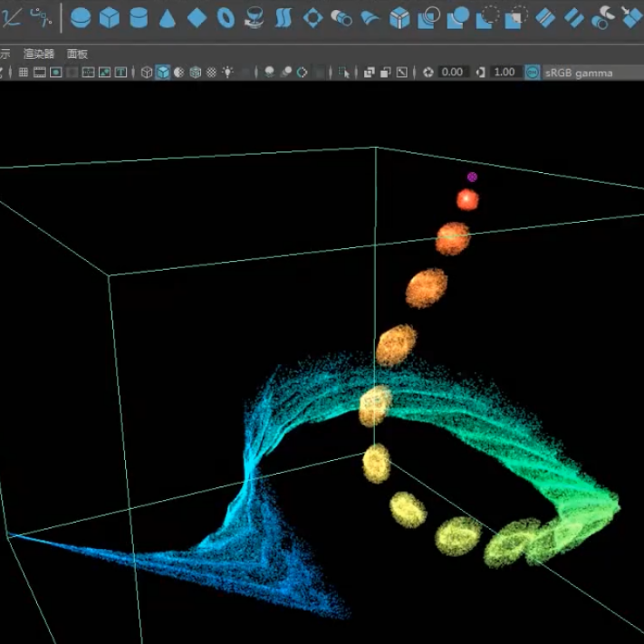Switch viewport to Wireframe display

147,72
